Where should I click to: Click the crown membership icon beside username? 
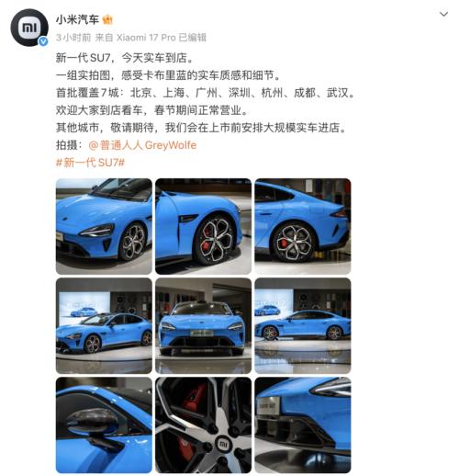107,20
